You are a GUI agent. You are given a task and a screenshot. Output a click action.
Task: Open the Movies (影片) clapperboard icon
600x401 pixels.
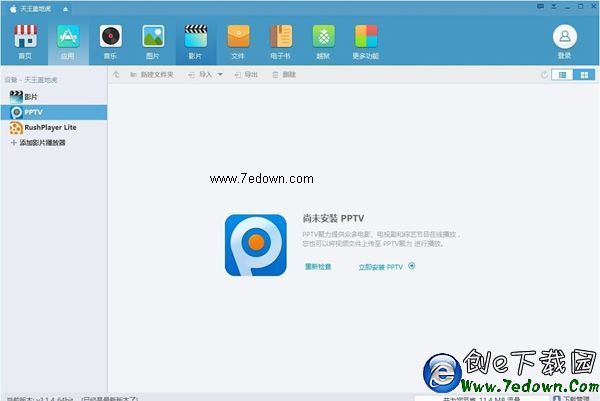click(196, 36)
